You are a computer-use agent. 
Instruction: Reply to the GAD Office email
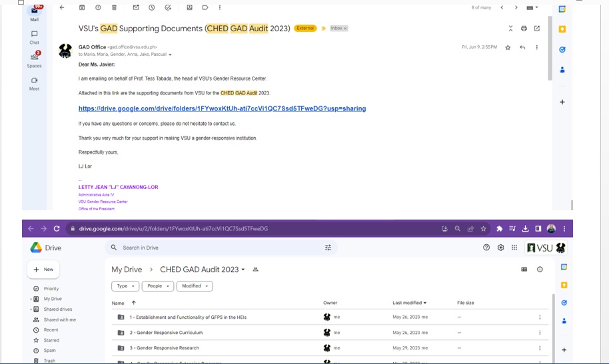(522, 48)
